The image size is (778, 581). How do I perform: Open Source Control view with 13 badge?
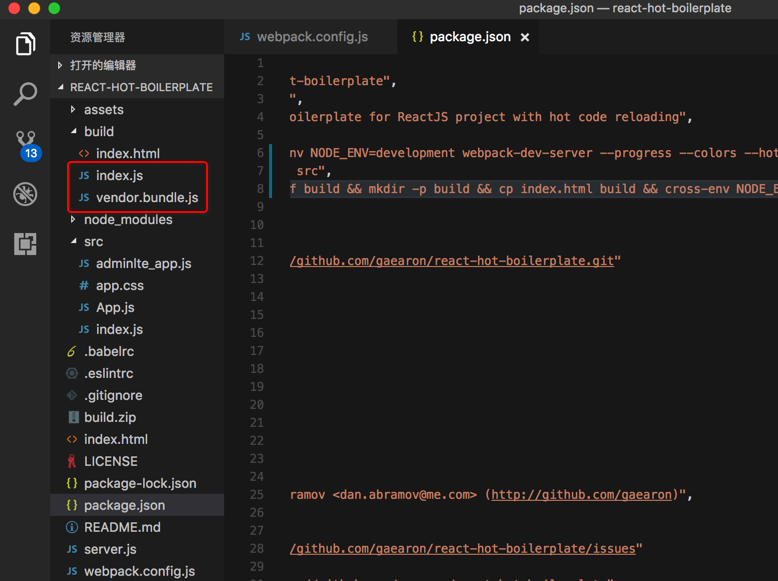coord(26,145)
